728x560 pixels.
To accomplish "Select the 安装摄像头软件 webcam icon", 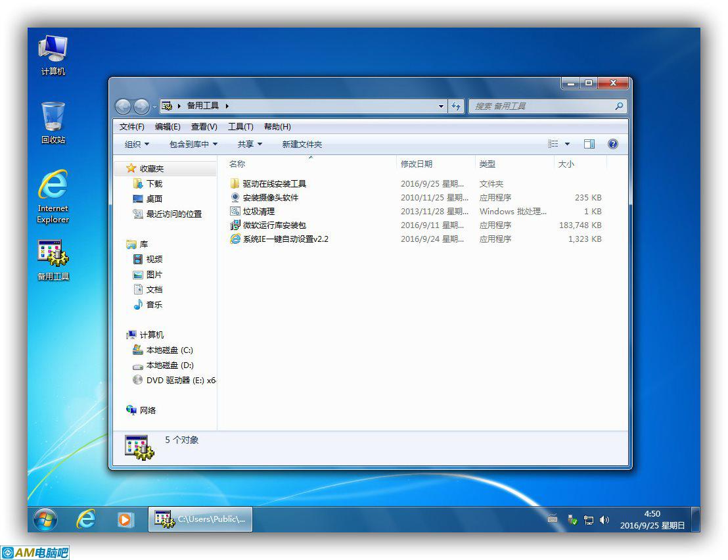I will (x=235, y=197).
